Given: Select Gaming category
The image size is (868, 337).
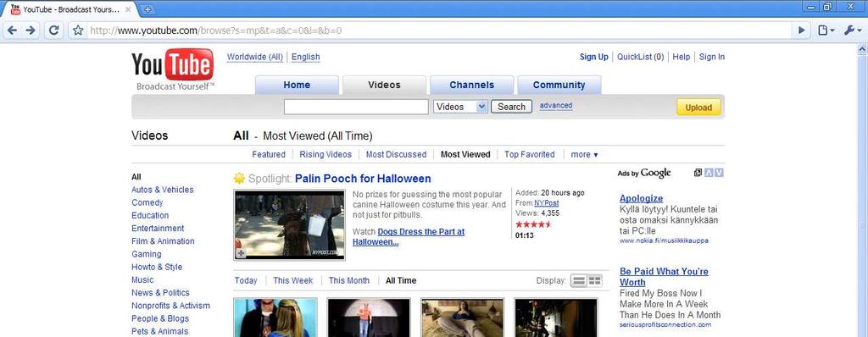Looking at the screenshot, I should click(147, 254).
